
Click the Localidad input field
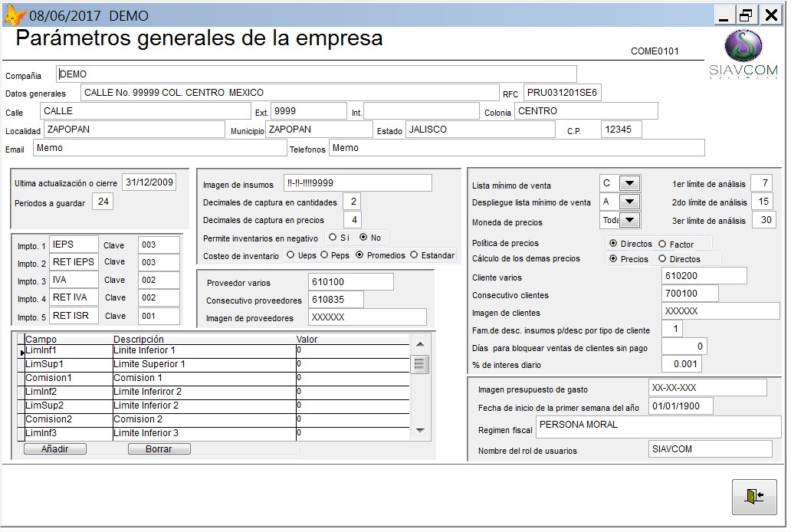134,130
